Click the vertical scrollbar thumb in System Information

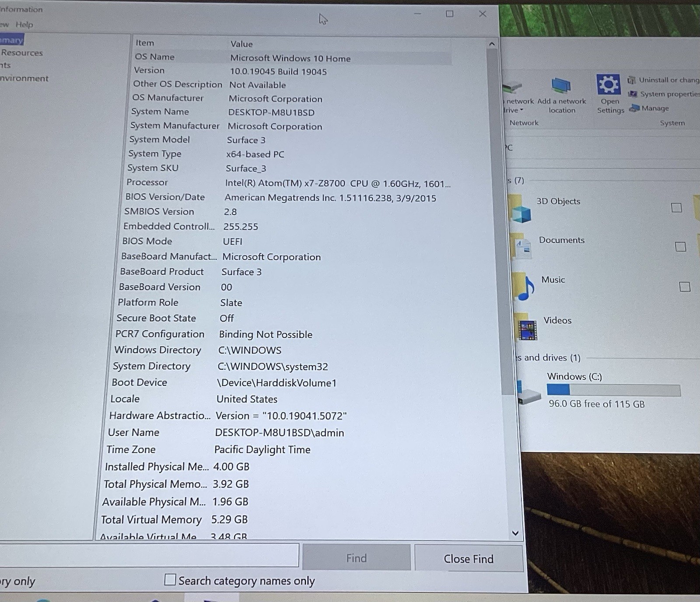coord(501,221)
